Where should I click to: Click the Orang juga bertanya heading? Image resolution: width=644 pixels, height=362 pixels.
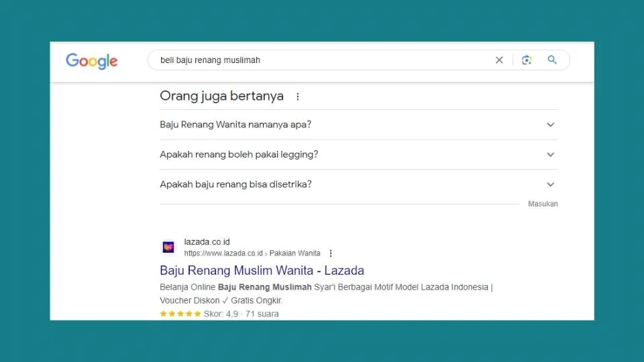pyautogui.click(x=221, y=97)
